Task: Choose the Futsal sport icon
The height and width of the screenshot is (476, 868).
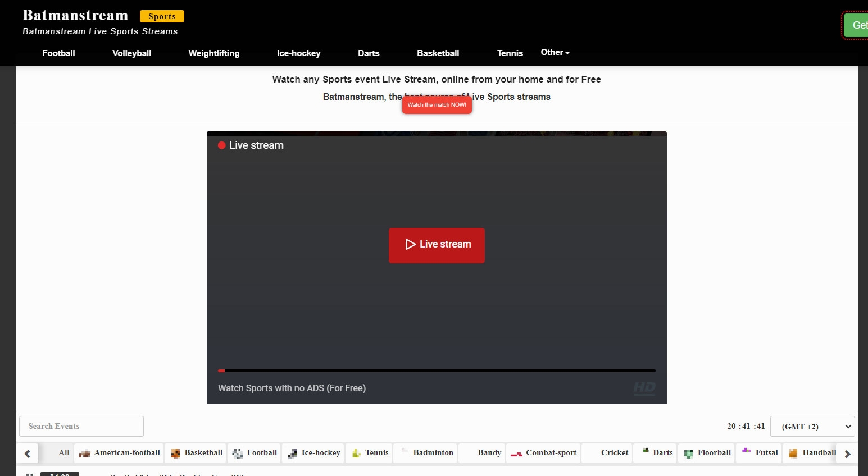Action: (x=746, y=451)
